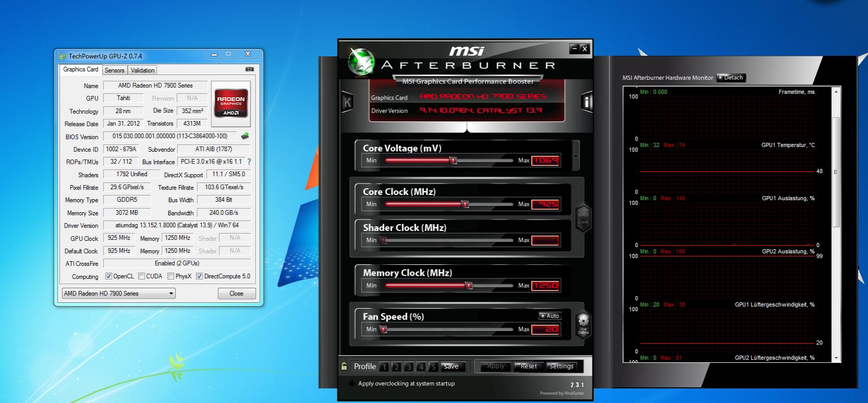Select profile slot 3

coord(408,367)
